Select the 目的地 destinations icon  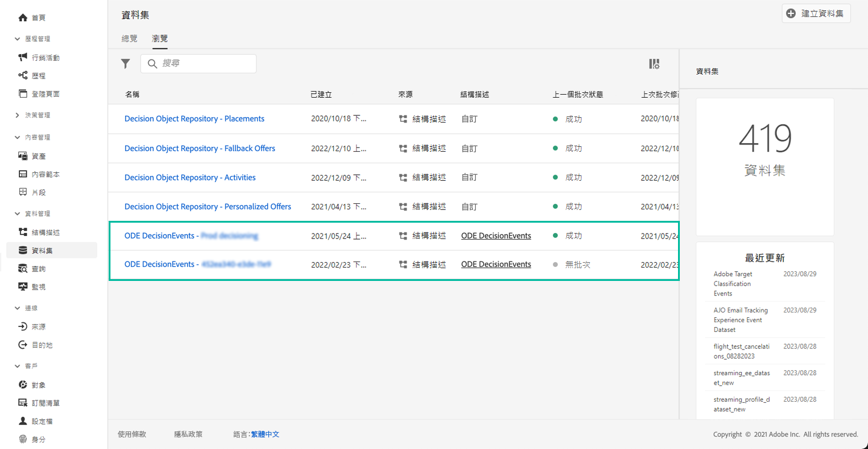[23, 345]
